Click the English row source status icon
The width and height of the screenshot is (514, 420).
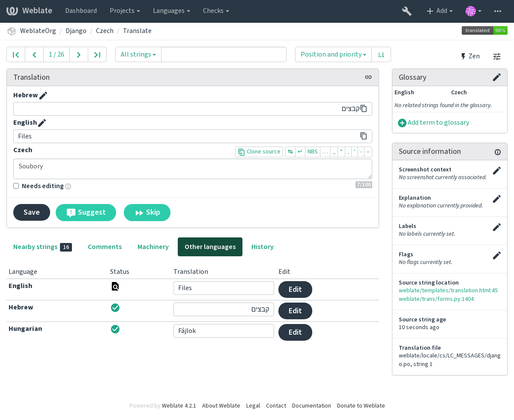[x=115, y=286]
